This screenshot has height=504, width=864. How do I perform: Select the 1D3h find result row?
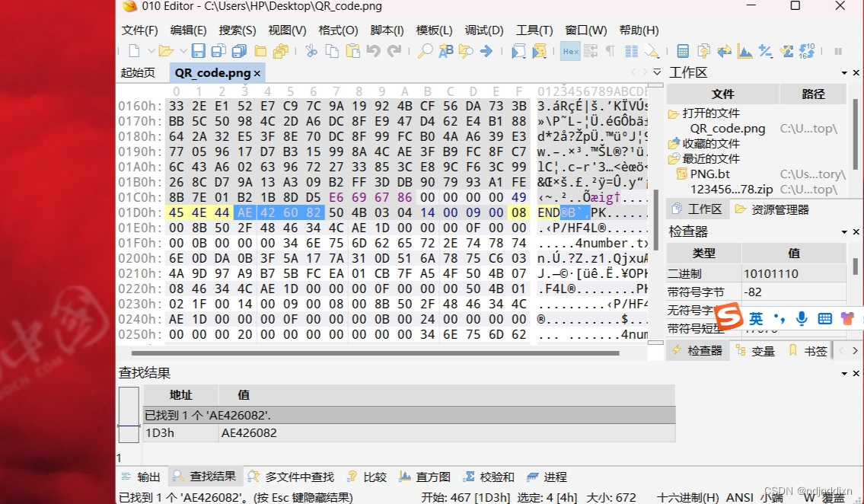410,433
